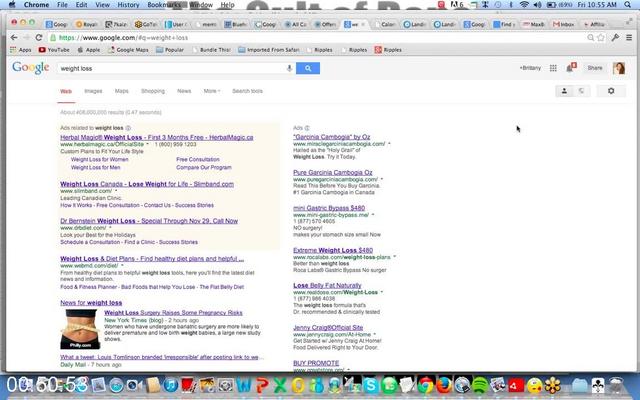This screenshot has width=640, height=400.
Task: Select the News search tab
Action: [x=184, y=91]
